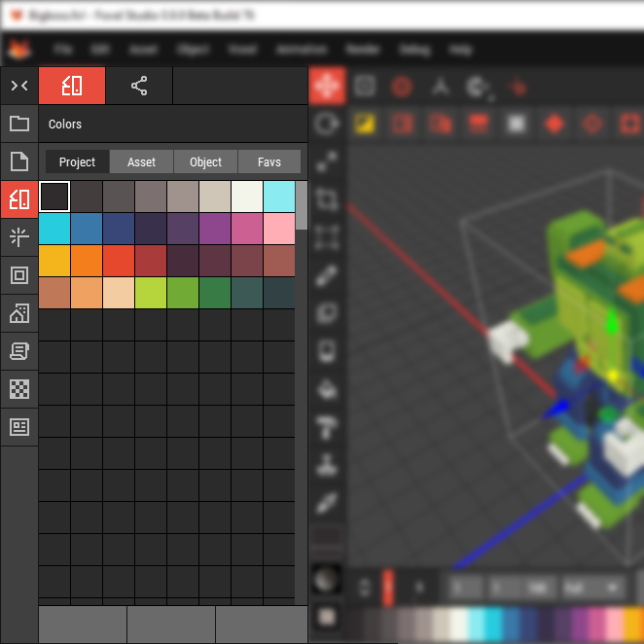Show the Favs colors tab
The width and height of the screenshot is (644, 644).
(x=269, y=162)
